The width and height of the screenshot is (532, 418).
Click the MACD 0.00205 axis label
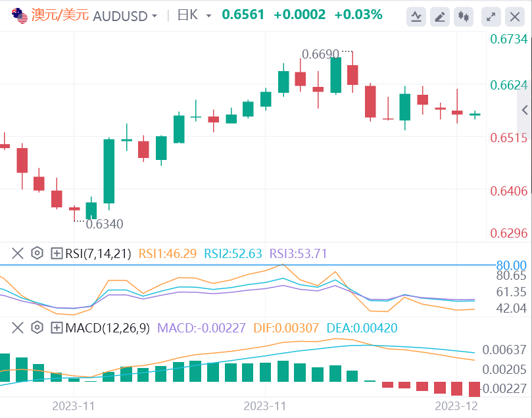[504, 369]
